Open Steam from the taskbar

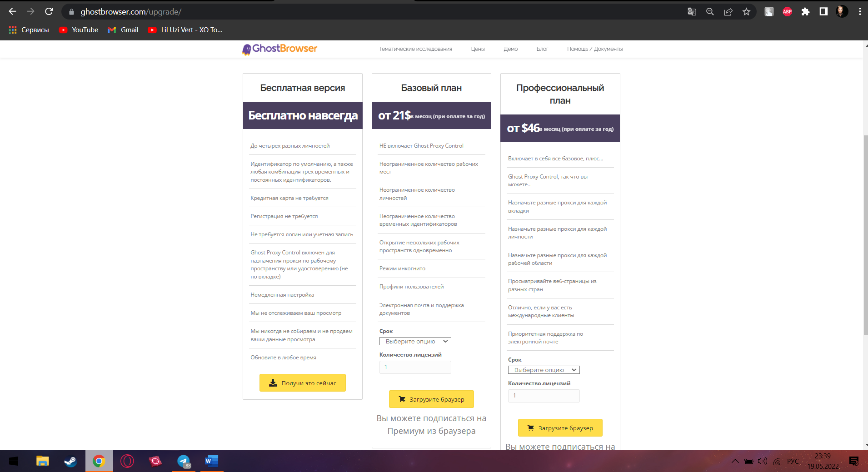(70, 461)
